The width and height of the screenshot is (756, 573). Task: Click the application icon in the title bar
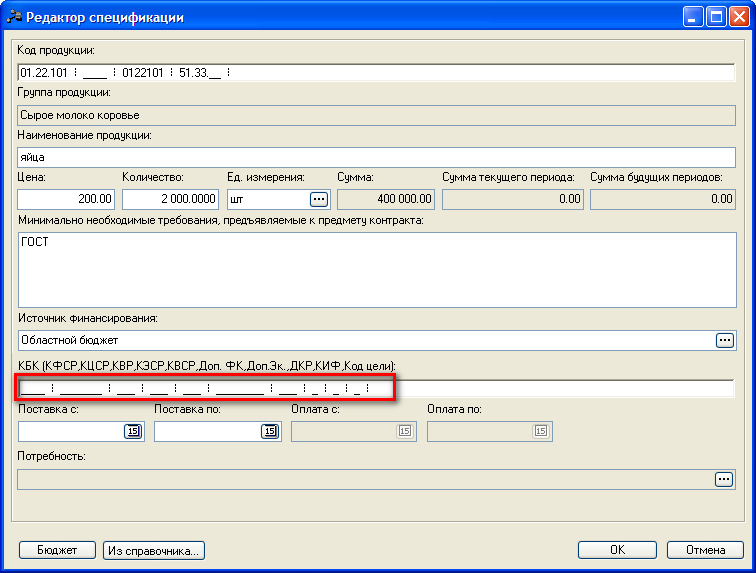click(x=14, y=17)
